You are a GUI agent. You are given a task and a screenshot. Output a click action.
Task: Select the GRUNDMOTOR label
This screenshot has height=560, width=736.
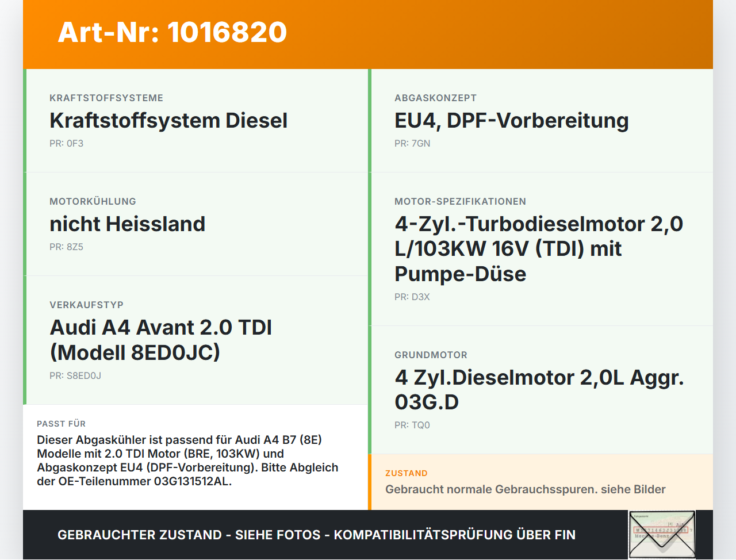[431, 355]
